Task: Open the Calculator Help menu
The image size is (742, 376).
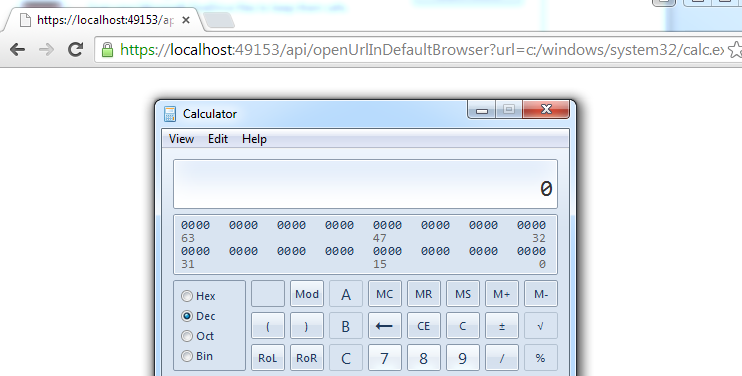Action: 254,139
